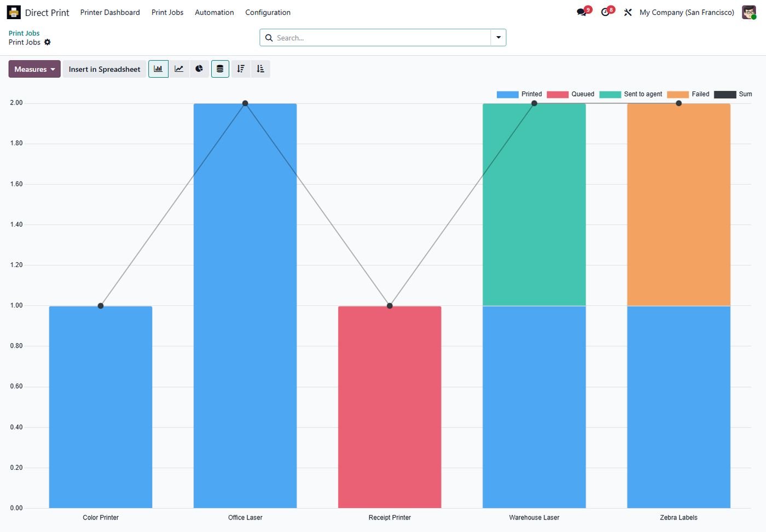This screenshot has height=532, width=766.
Task: Open the search options dropdown arrow
Action: coord(498,38)
